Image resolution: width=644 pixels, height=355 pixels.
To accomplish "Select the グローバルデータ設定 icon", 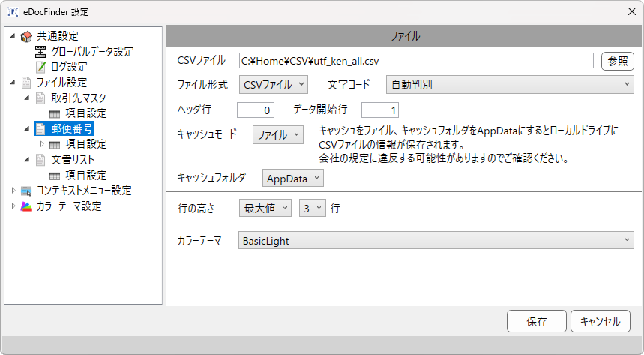I will [40, 52].
